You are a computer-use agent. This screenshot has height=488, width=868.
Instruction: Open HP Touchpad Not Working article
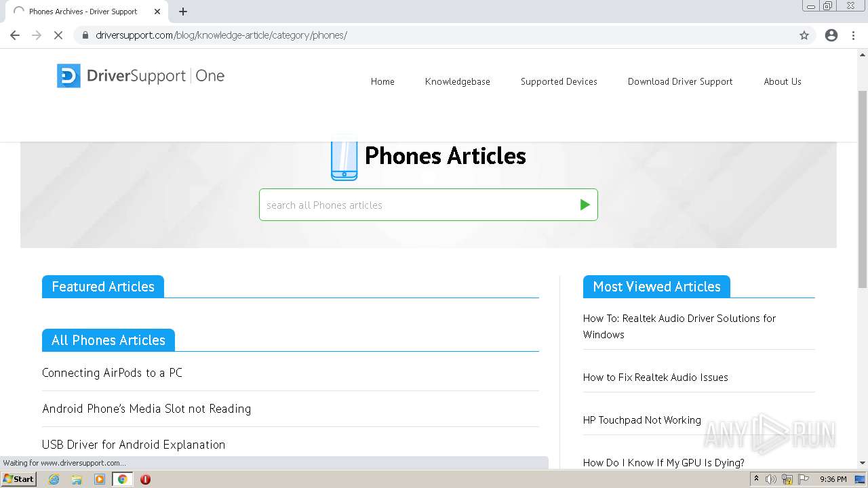pyautogui.click(x=642, y=420)
